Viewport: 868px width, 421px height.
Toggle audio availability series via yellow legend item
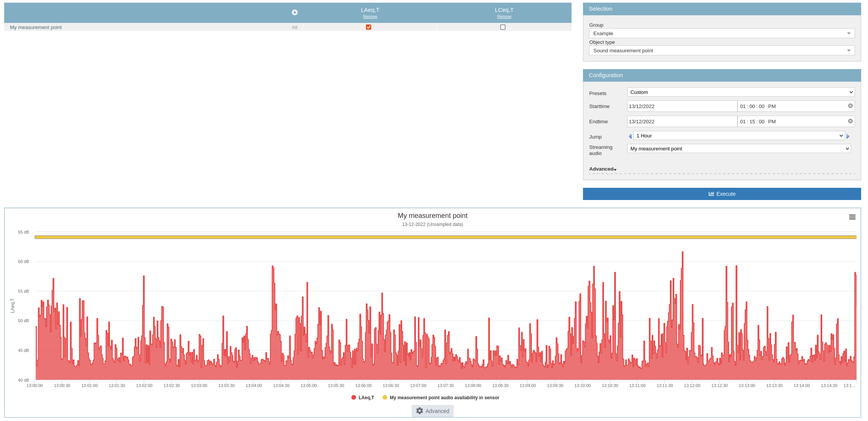click(x=385, y=397)
